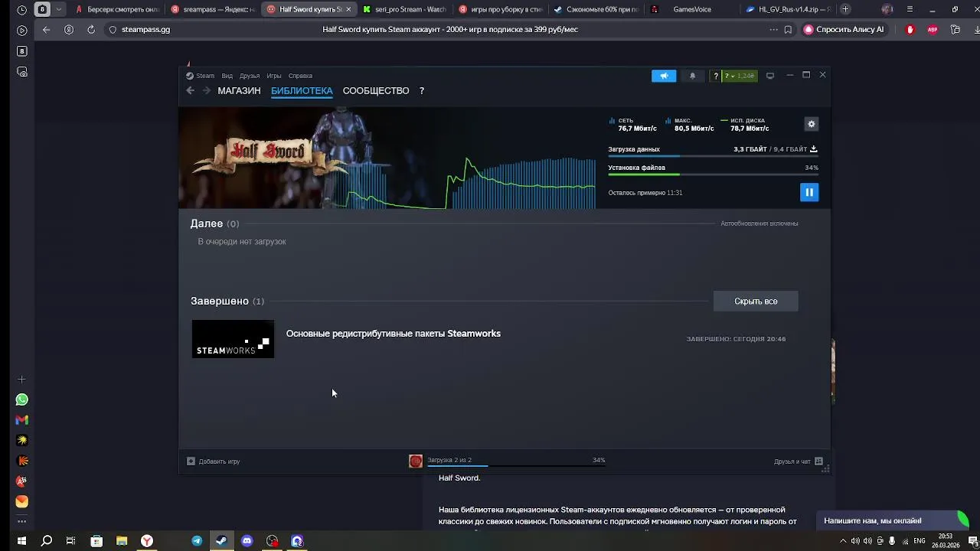Click the Скрыть все button
The width and height of the screenshot is (980, 551).
756,301
